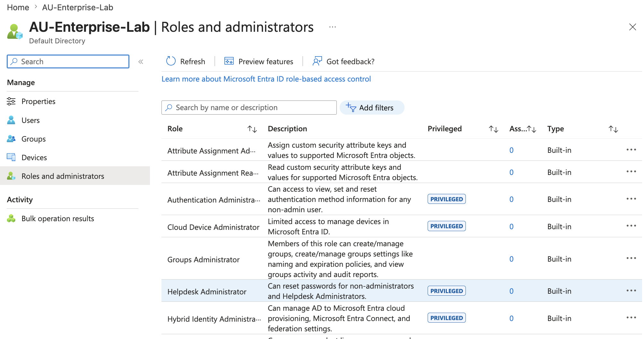
Task: Open more options for Groups Administrator row
Action: [x=631, y=258]
